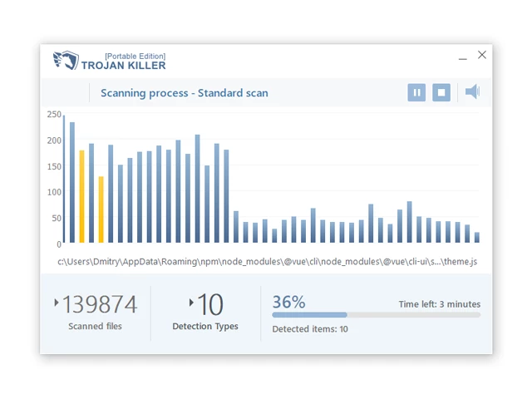The image size is (532, 399).
Task: Mute the scan sound via speaker icon
Action: (x=472, y=92)
